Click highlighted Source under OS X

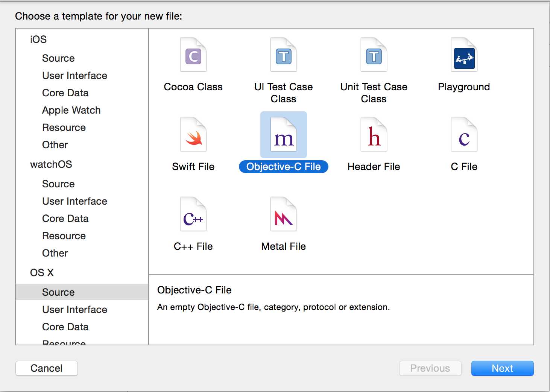click(x=82, y=292)
